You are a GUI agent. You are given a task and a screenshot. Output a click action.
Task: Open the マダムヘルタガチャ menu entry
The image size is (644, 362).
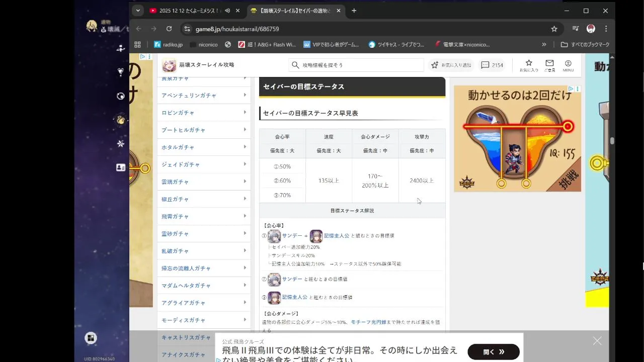[x=204, y=286]
